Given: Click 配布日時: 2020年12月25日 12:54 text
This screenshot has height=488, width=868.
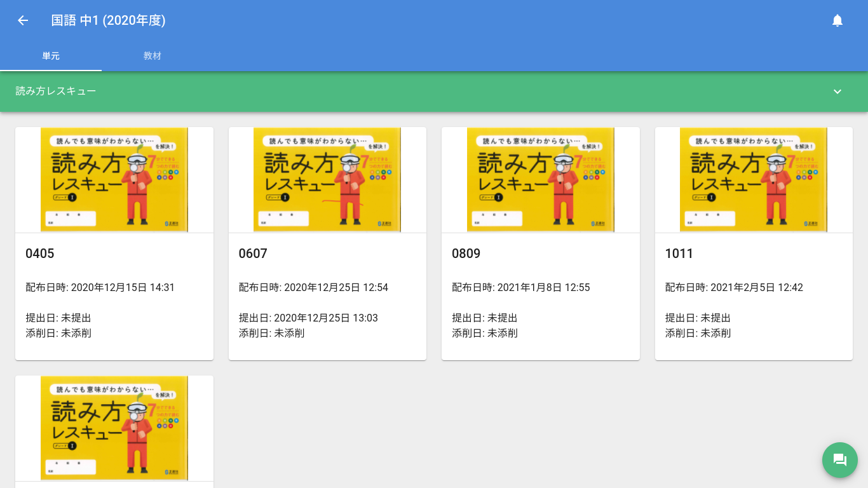Looking at the screenshot, I should pyautogui.click(x=313, y=287).
